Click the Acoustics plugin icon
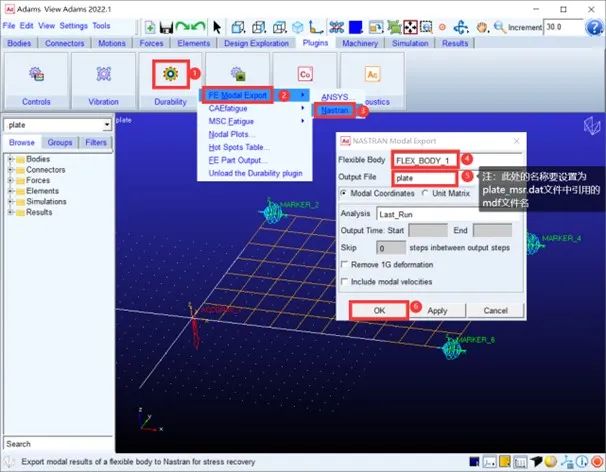Screen dimensions: 606x472 pos(372,74)
